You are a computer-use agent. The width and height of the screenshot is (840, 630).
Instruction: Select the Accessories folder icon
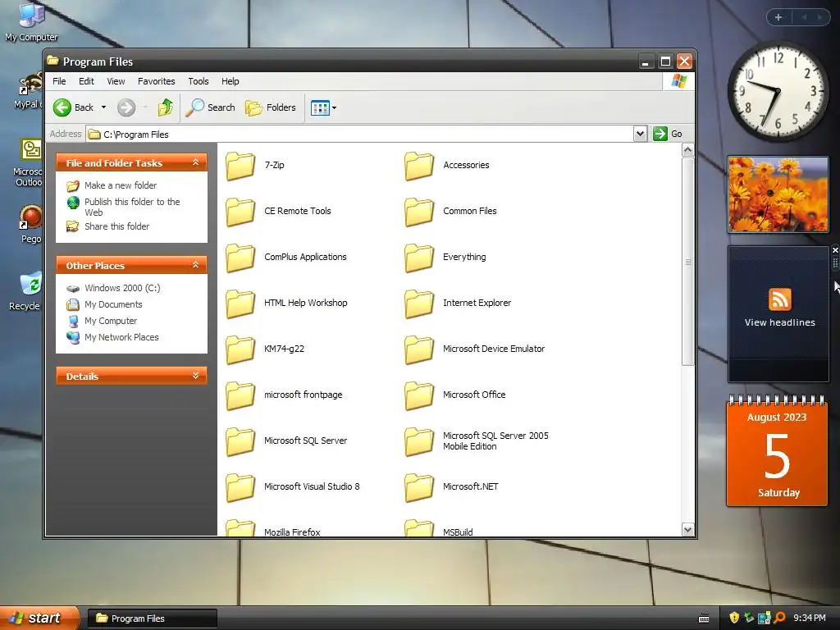419,166
